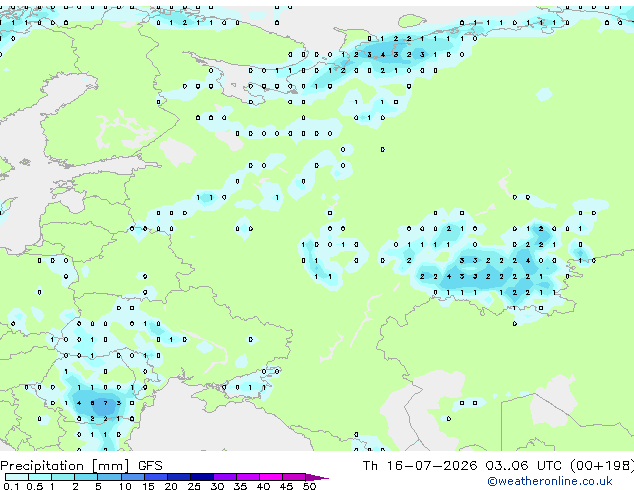Click the legend label '0.1'

[11, 486]
